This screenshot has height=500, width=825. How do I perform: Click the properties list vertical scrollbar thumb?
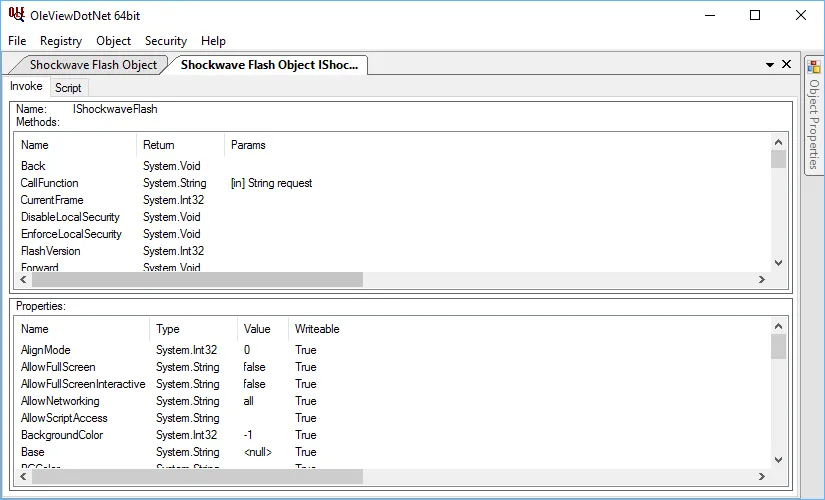[779, 347]
